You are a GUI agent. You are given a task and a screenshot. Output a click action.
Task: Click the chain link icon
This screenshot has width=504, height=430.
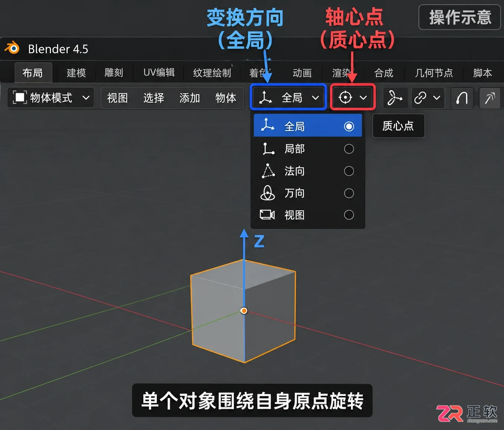tap(420, 98)
